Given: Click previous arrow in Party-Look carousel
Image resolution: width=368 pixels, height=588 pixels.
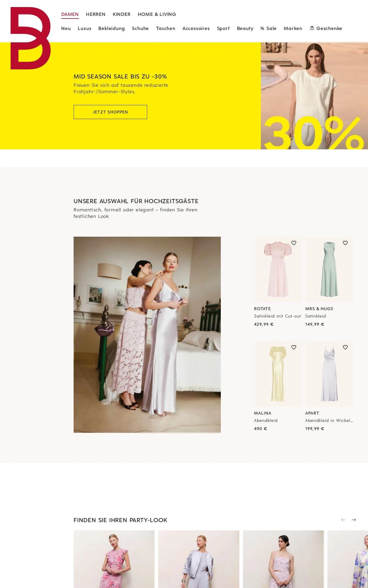Looking at the screenshot, I should [343, 520].
